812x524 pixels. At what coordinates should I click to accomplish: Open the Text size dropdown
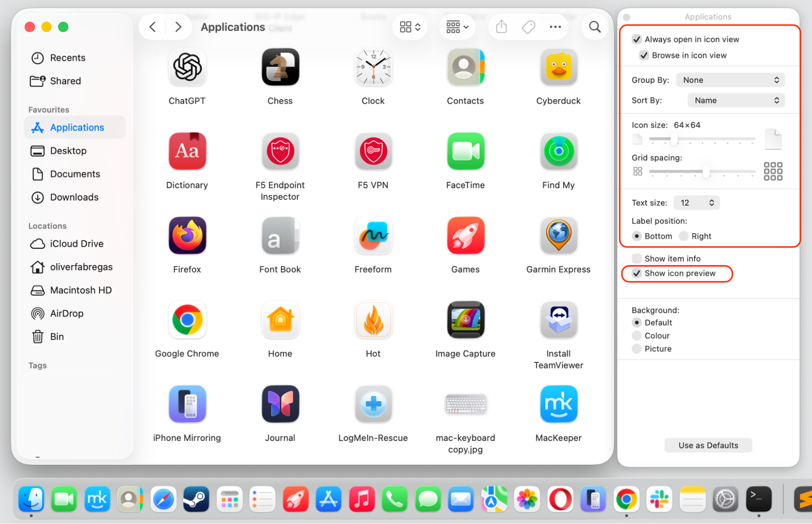coord(696,203)
